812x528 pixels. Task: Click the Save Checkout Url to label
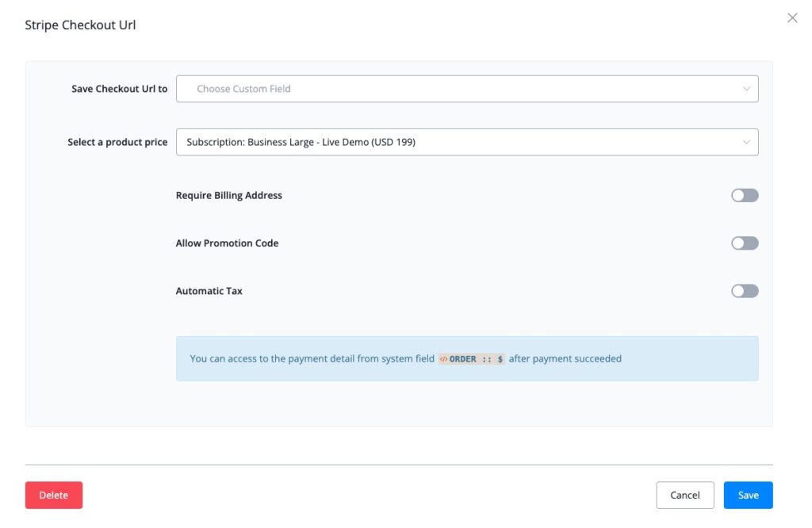119,89
